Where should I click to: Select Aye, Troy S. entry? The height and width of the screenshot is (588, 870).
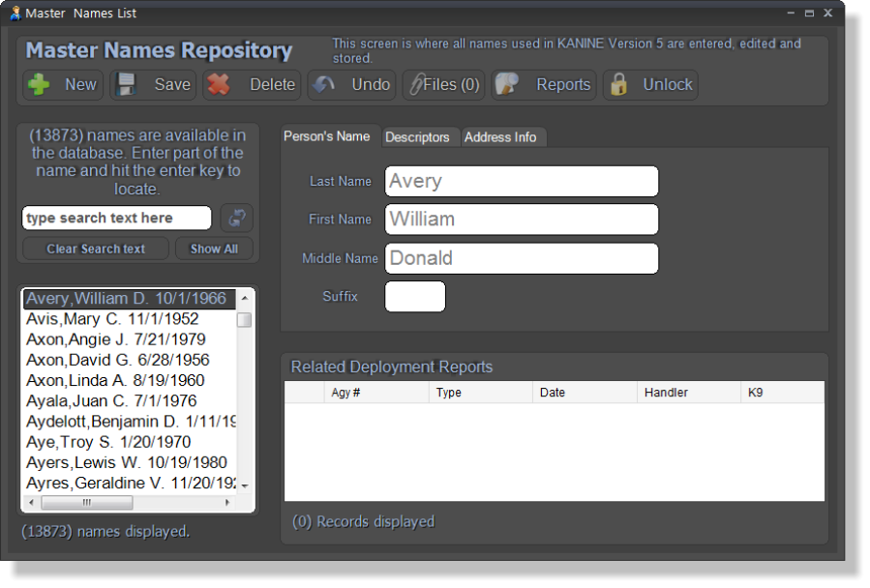pos(130,442)
